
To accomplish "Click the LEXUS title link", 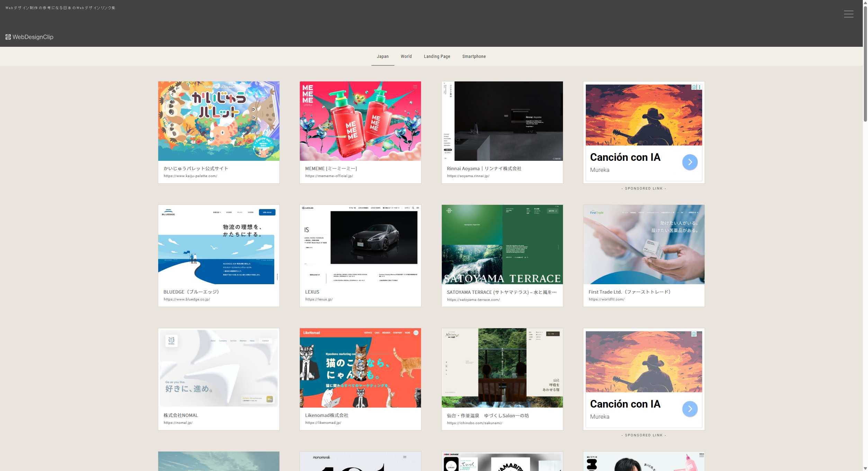I will 312,292.
